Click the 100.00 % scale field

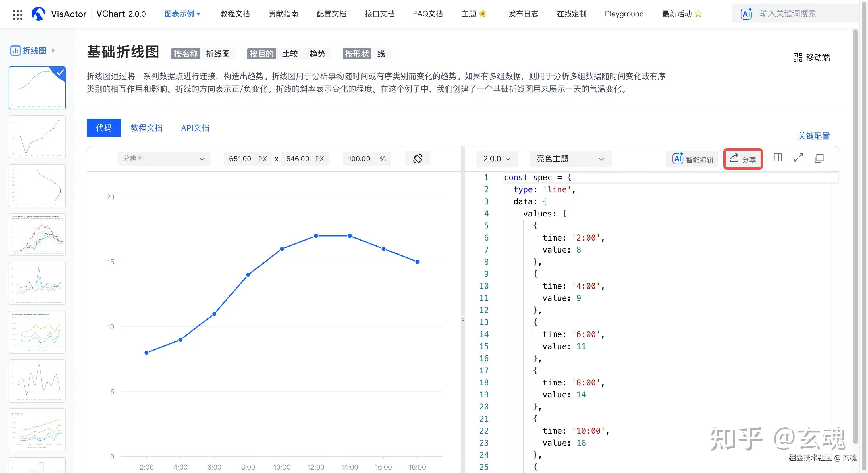[367, 158]
